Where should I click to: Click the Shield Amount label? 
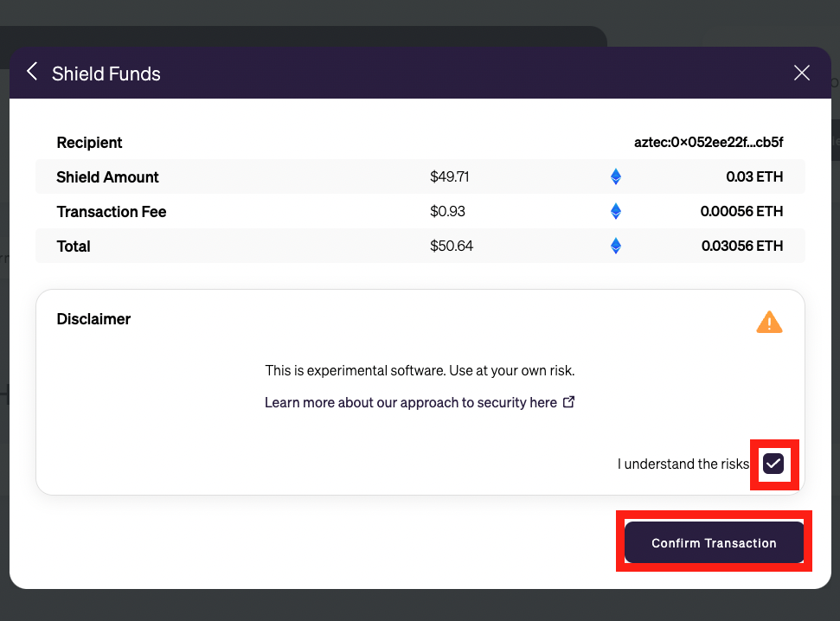click(107, 176)
